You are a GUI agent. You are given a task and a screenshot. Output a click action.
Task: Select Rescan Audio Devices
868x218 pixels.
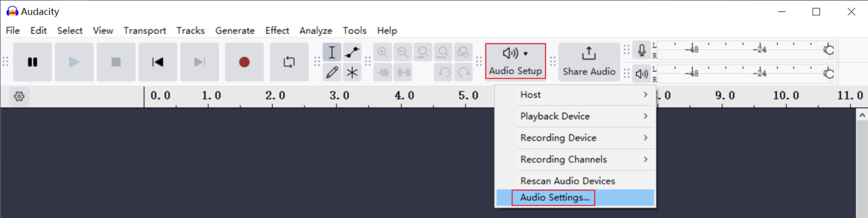[567, 181]
